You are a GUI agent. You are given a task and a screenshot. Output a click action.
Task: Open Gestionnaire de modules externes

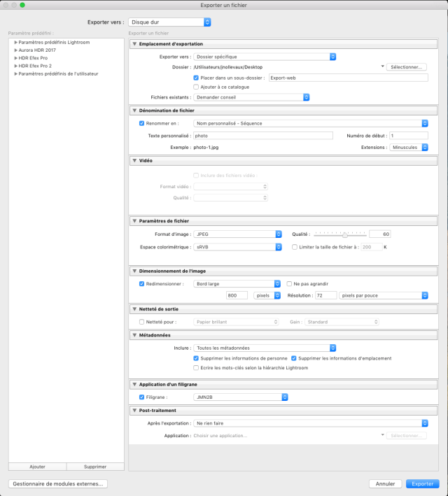(x=58, y=483)
